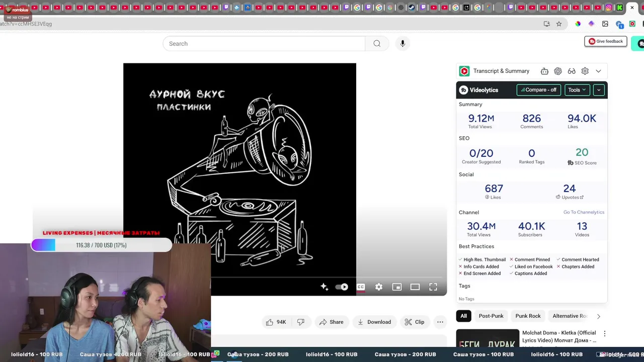Select the All filter chip

pos(463,316)
